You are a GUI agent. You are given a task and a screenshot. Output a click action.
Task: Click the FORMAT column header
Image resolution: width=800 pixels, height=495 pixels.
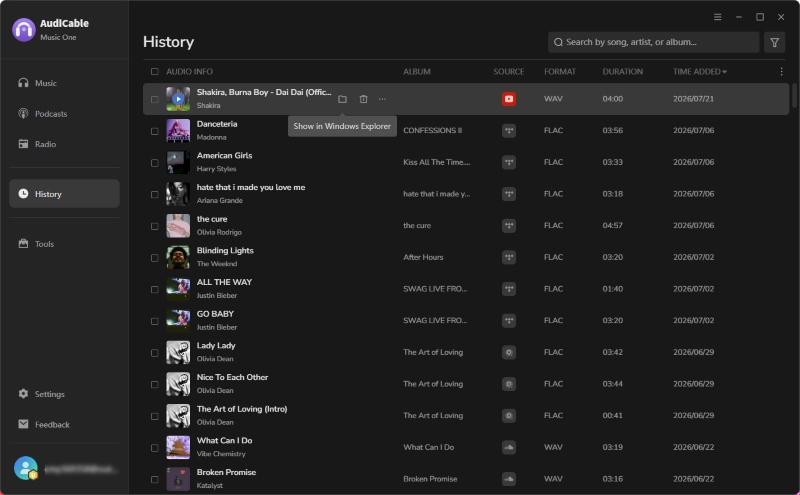pos(560,71)
